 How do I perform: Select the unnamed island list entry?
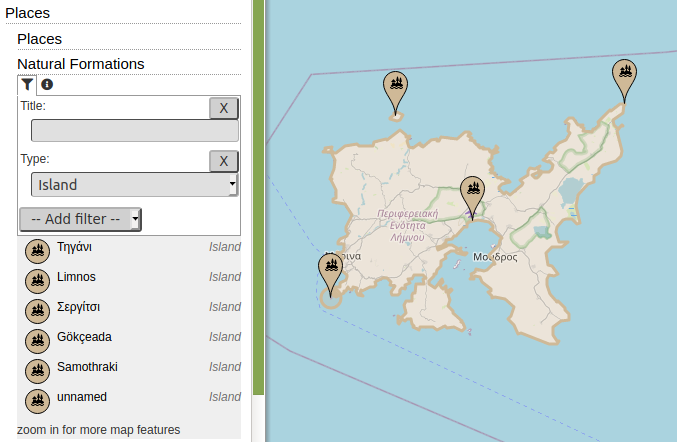(x=129, y=401)
